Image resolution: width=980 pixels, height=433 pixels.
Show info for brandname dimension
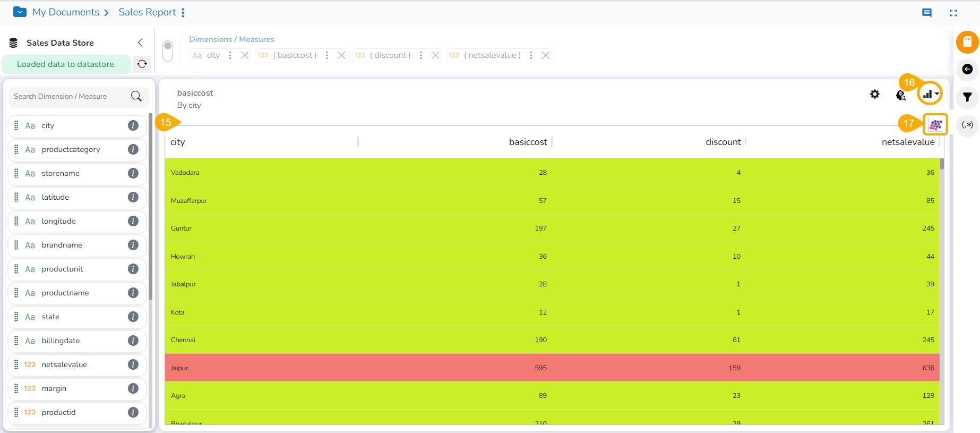tap(133, 245)
